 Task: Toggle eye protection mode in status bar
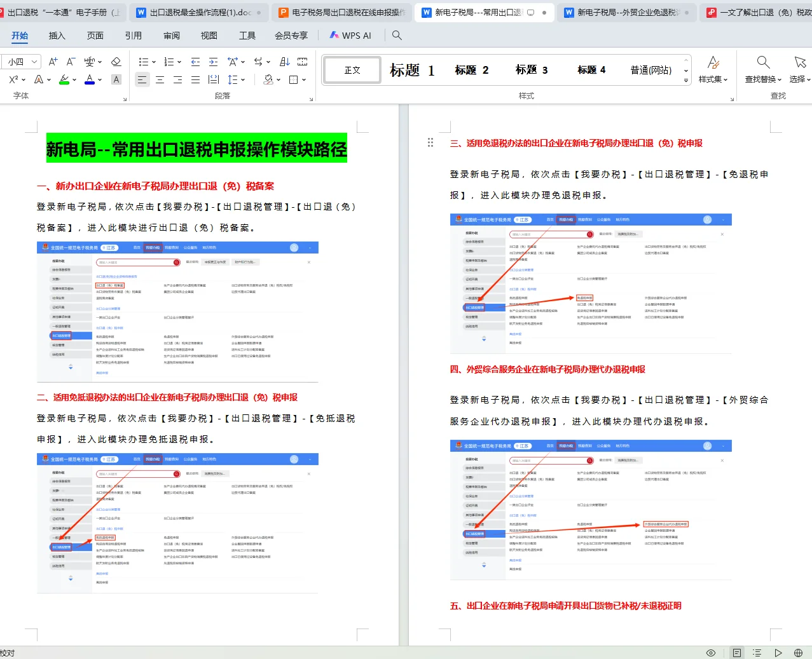pos(711,653)
